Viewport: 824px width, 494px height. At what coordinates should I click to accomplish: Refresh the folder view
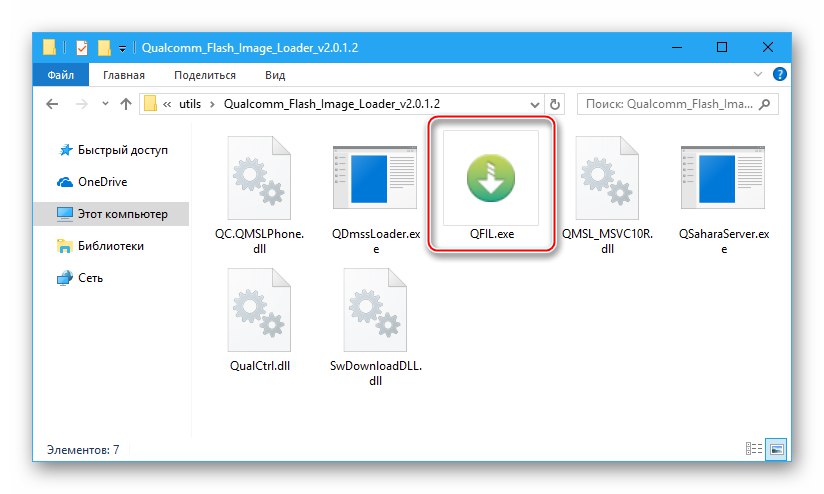click(x=554, y=104)
